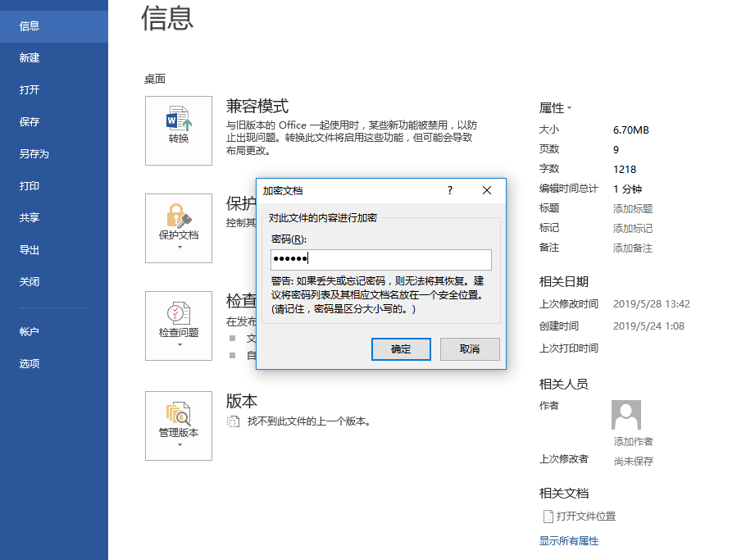Select 导出 in the sidebar

coord(28,249)
